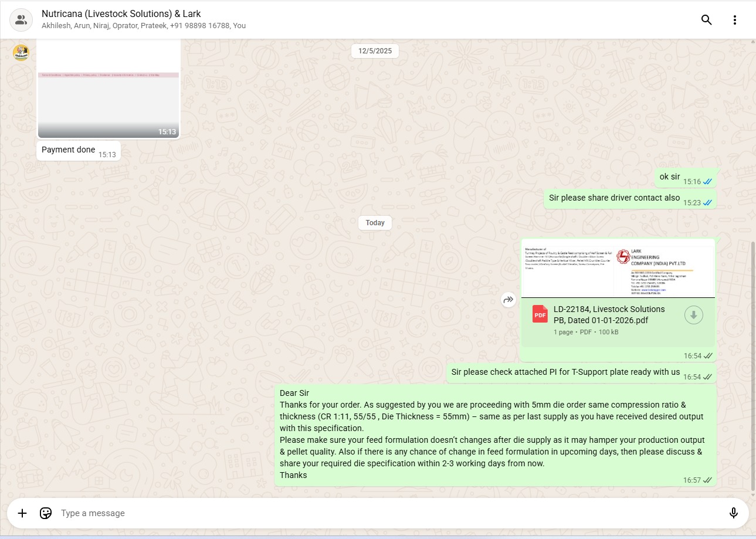Click the group avatar icon

point(21,20)
